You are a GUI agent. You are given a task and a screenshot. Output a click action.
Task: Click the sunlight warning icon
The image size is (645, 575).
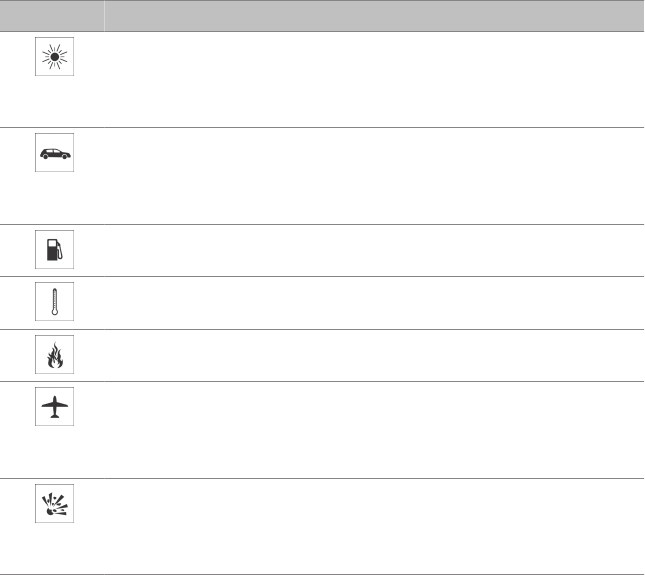(54, 60)
